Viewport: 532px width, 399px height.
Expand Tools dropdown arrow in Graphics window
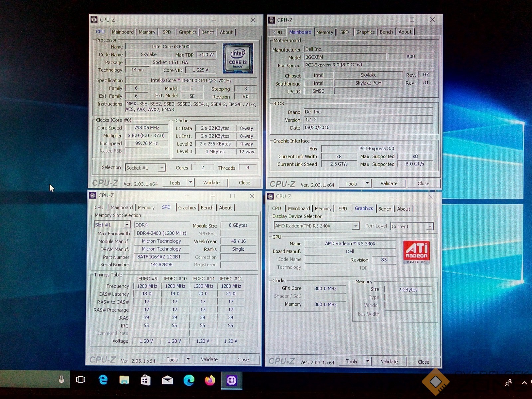pos(368,361)
